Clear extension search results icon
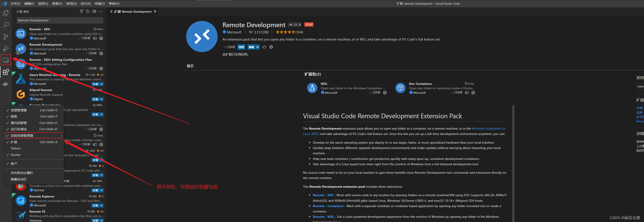This screenshot has width=644, height=222. pyautogui.click(x=94, y=12)
